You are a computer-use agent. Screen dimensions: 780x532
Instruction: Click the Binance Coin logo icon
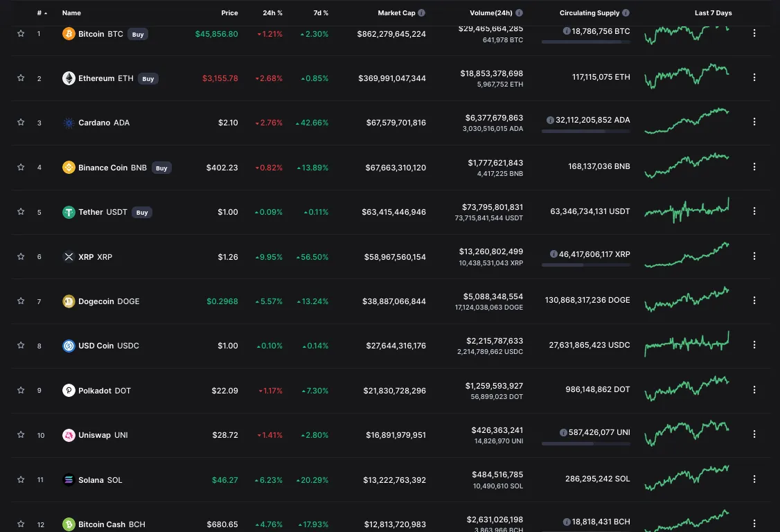[x=69, y=167]
